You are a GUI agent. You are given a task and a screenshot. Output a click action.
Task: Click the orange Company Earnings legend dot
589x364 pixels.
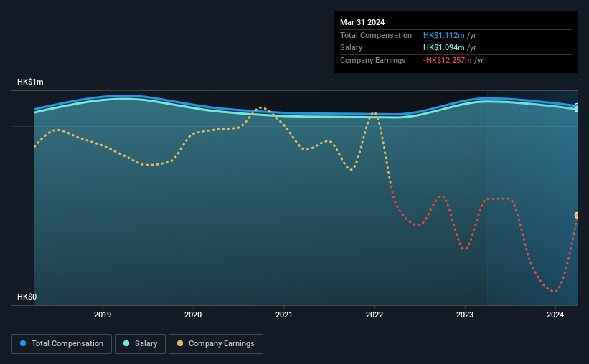[180, 343]
